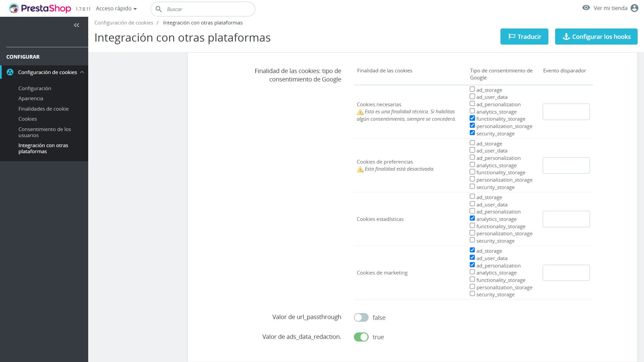
Task: Check ad_storage for Cookies necesarias
Action: click(472, 89)
